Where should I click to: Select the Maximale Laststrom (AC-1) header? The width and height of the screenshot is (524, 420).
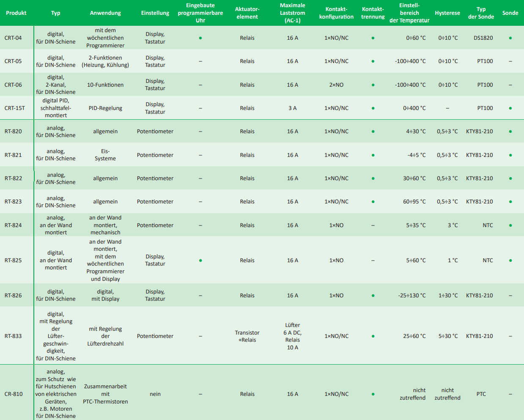click(293, 13)
